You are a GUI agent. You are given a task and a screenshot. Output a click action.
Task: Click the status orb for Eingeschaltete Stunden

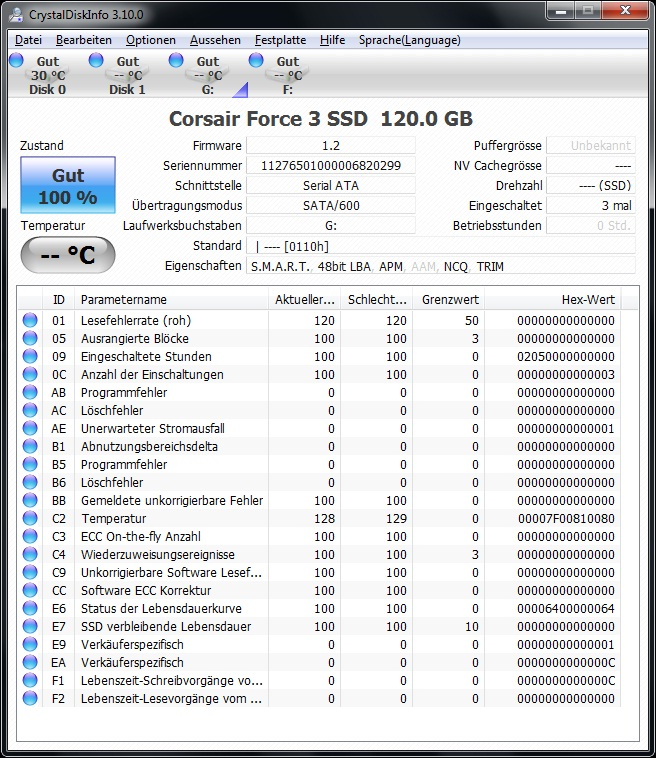point(30,356)
